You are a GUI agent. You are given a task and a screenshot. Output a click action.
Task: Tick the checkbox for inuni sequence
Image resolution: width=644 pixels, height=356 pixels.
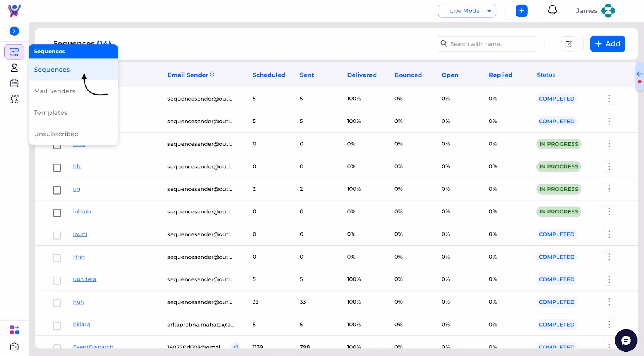click(57, 235)
